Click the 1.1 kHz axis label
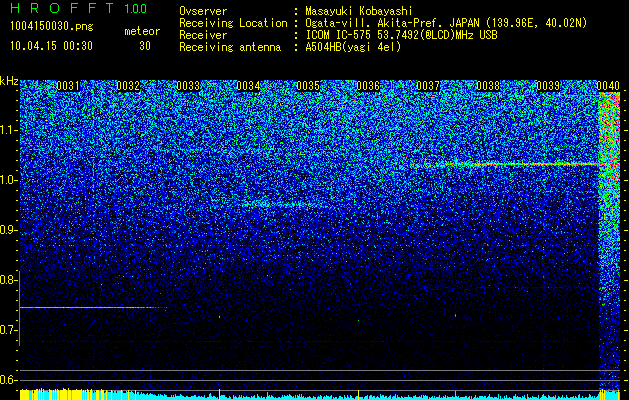 point(8,130)
